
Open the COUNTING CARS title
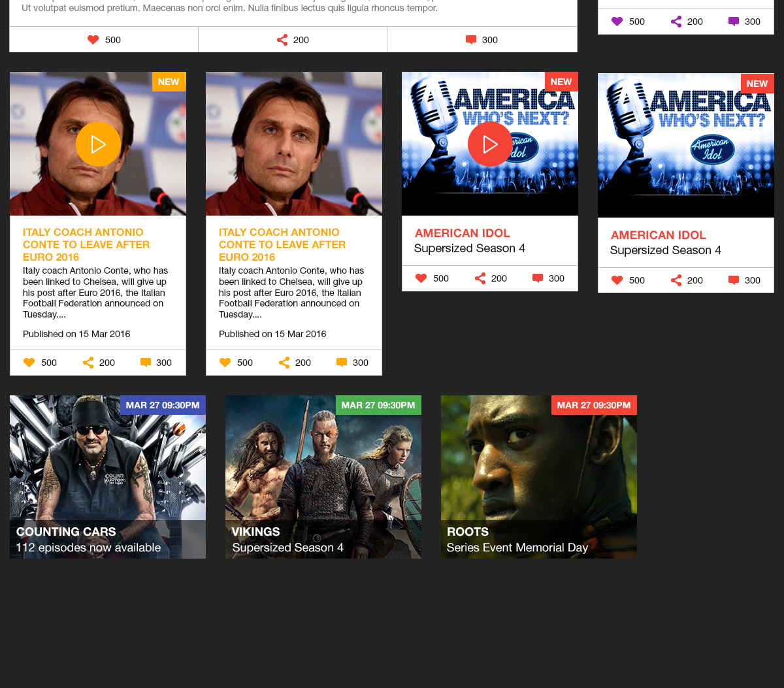tap(66, 532)
